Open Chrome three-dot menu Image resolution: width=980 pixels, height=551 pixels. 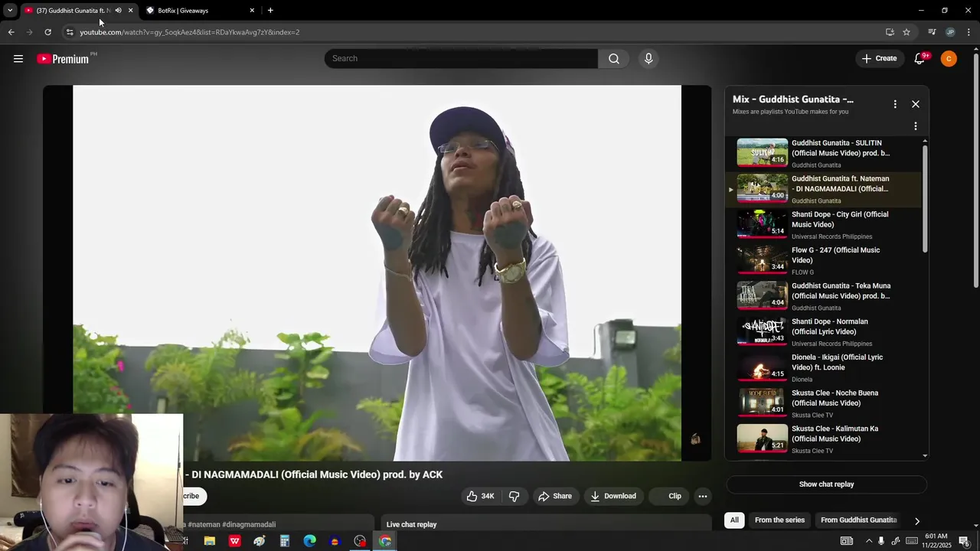point(969,32)
